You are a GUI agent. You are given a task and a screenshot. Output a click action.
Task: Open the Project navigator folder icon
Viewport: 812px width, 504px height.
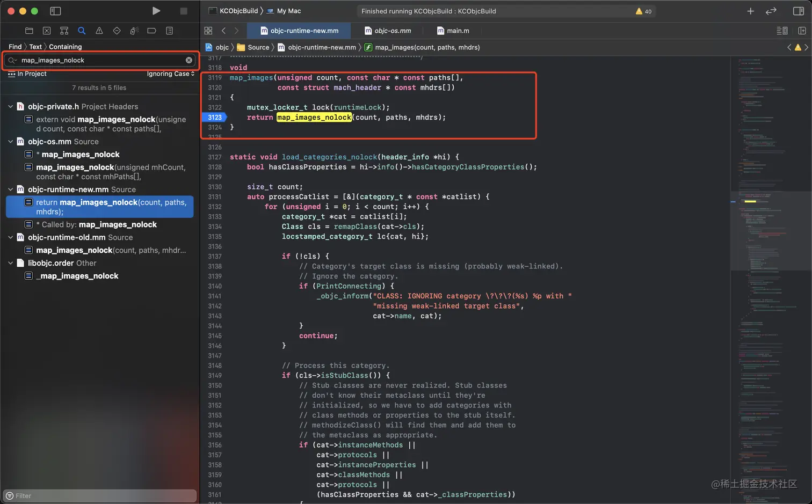click(29, 31)
